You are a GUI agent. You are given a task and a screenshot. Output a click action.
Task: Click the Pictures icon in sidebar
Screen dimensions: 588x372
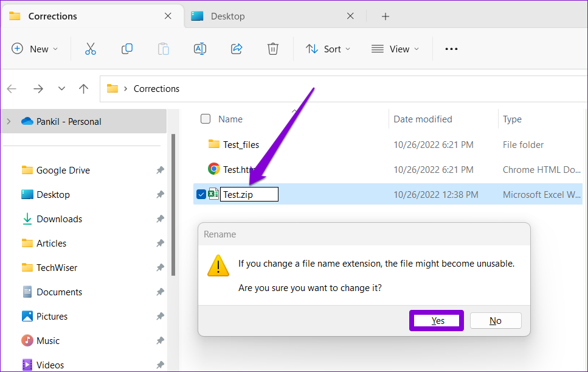pyautogui.click(x=27, y=316)
